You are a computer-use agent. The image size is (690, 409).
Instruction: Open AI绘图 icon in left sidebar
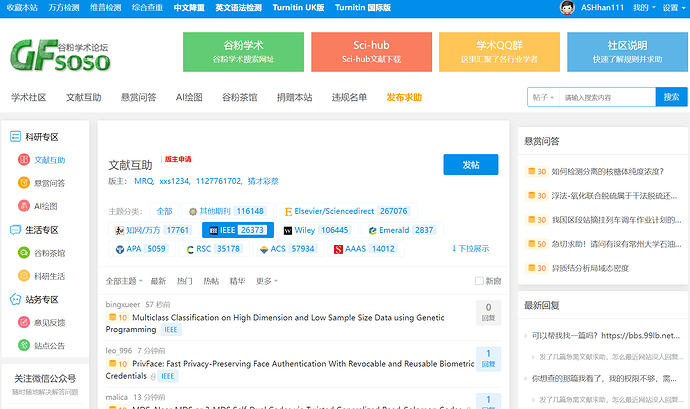(24, 206)
